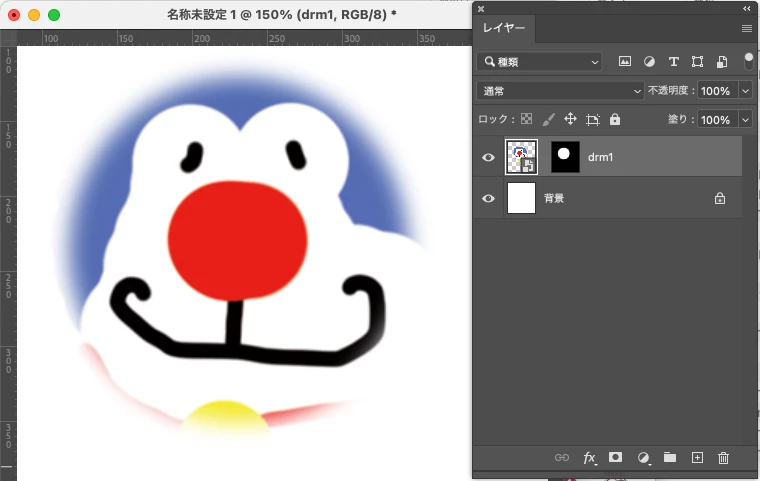
Task: Click the 背景 layer name
Action: click(x=554, y=198)
